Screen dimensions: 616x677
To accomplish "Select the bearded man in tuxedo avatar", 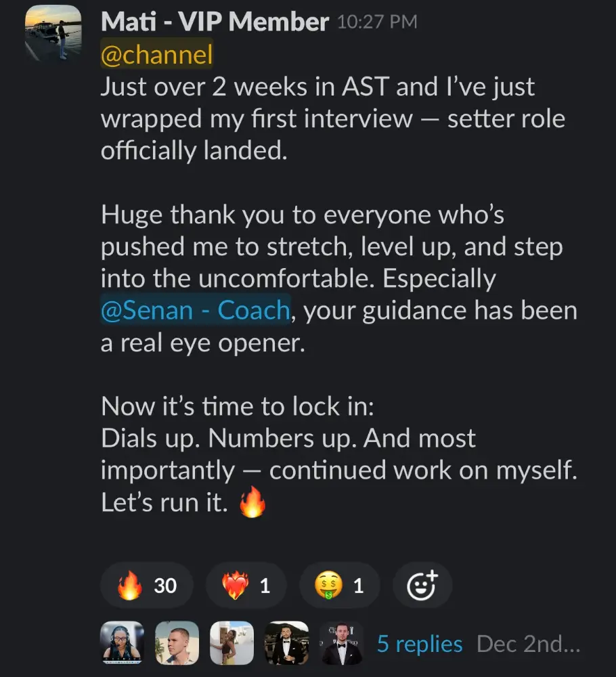I will [x=286, y=643].
